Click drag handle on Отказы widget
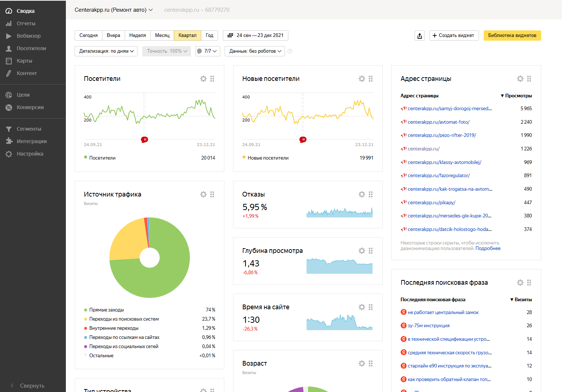Image resolution: width=562 pixels, height=392 pixels. (x=371, y=194)
